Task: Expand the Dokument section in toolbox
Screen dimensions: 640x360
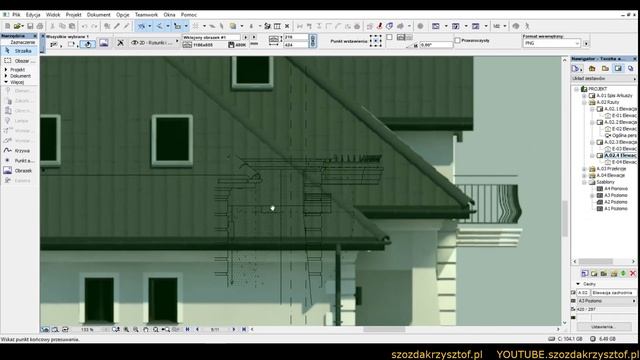Action: (6, 76)
